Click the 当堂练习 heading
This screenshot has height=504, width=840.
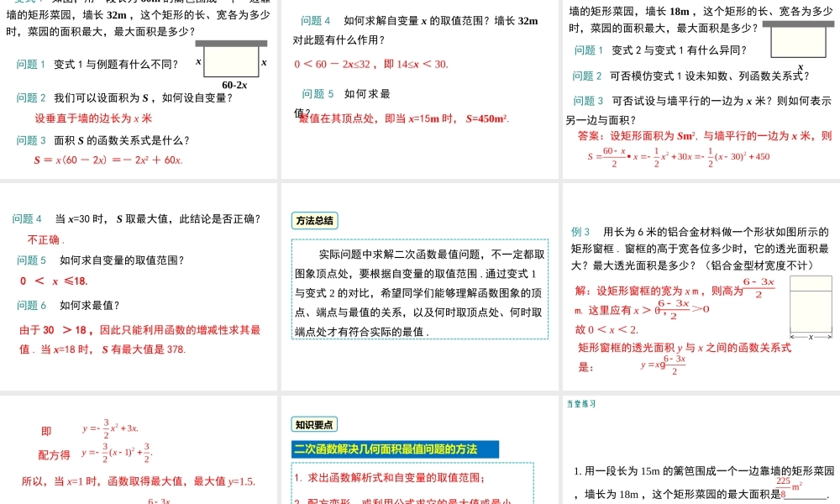click(581, 404)
